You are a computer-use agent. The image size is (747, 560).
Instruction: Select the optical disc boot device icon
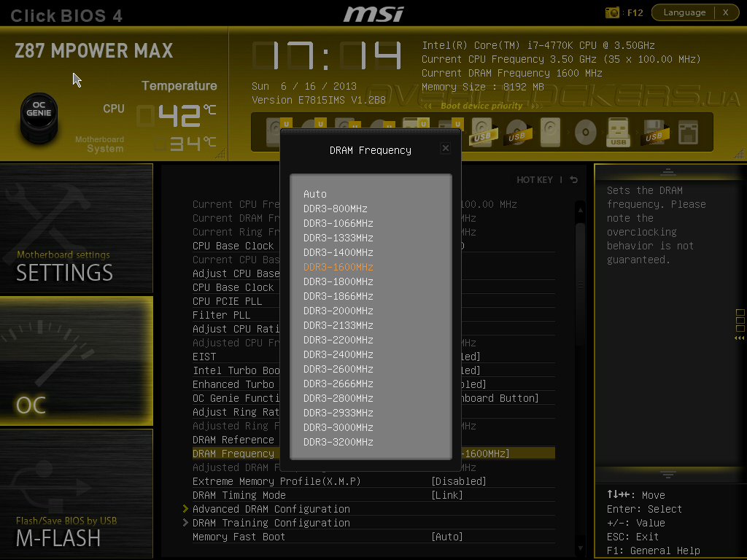[586, 133]
